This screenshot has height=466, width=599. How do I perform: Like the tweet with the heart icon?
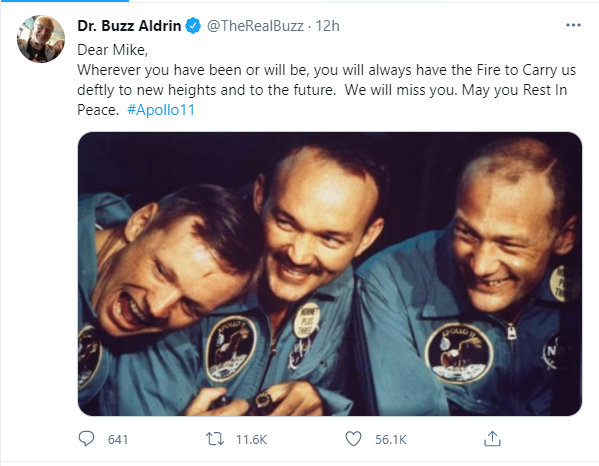click(353, 439)
